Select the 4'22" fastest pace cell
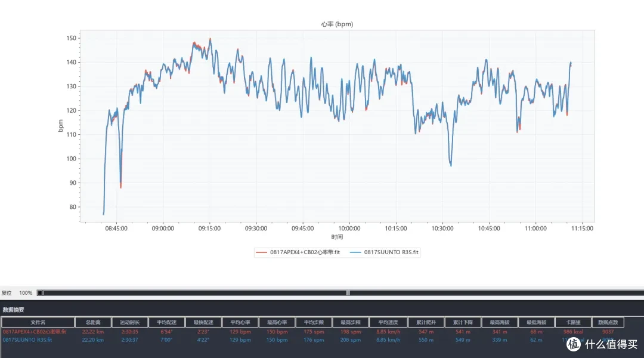Image resolution: width=644 pixels, height=358 pixels. (x=203, y=340)
